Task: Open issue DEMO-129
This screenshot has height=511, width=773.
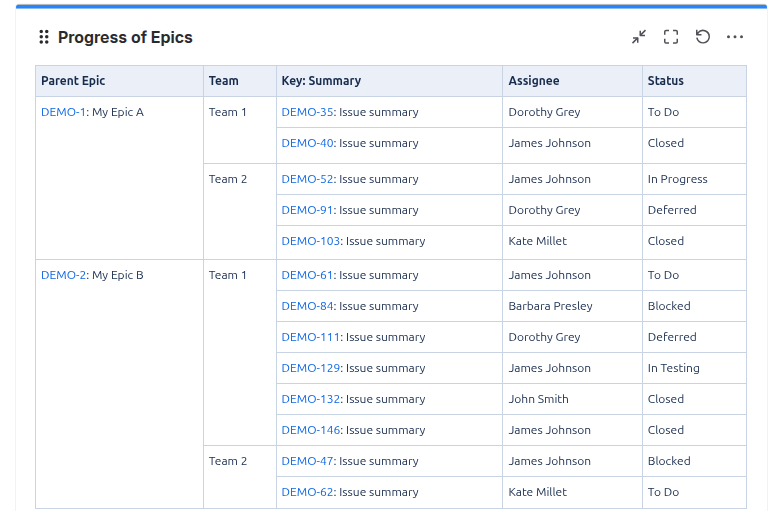Action: pos(311,368)
